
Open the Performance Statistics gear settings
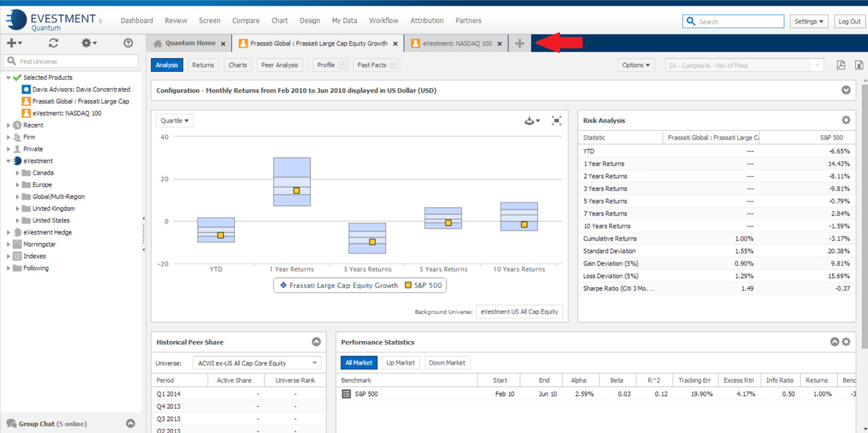[x=846, y=342]
